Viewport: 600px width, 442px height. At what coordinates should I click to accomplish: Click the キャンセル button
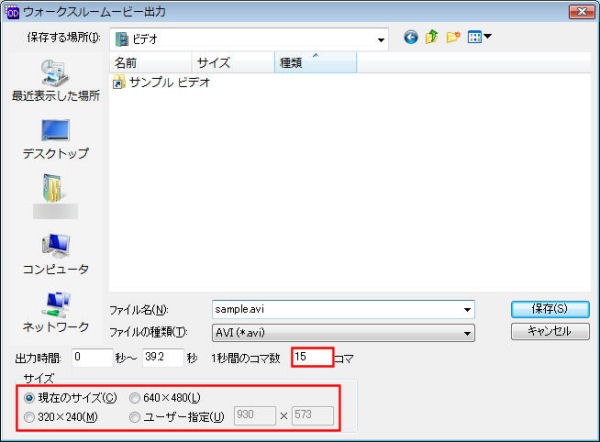click(x=549, y=331)
